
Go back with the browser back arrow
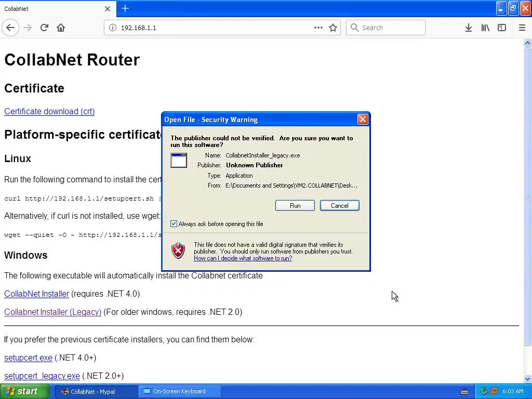pyautogui.click(x=10, y=28)
